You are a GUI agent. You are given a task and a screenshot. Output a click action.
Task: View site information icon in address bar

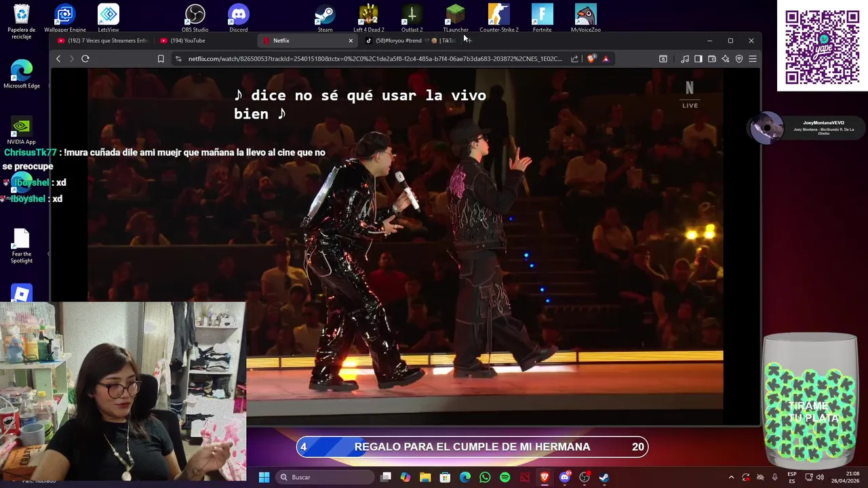click(x=178, y=59)
